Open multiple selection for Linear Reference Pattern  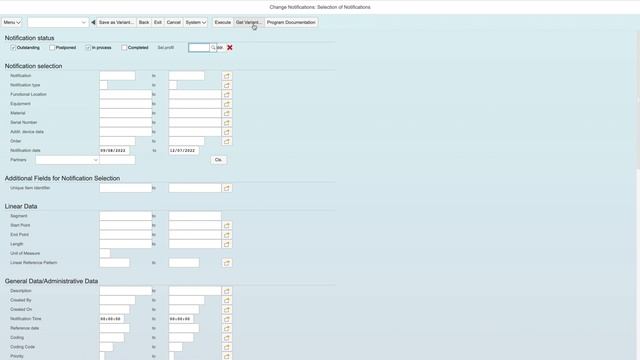tap(227, 263)
